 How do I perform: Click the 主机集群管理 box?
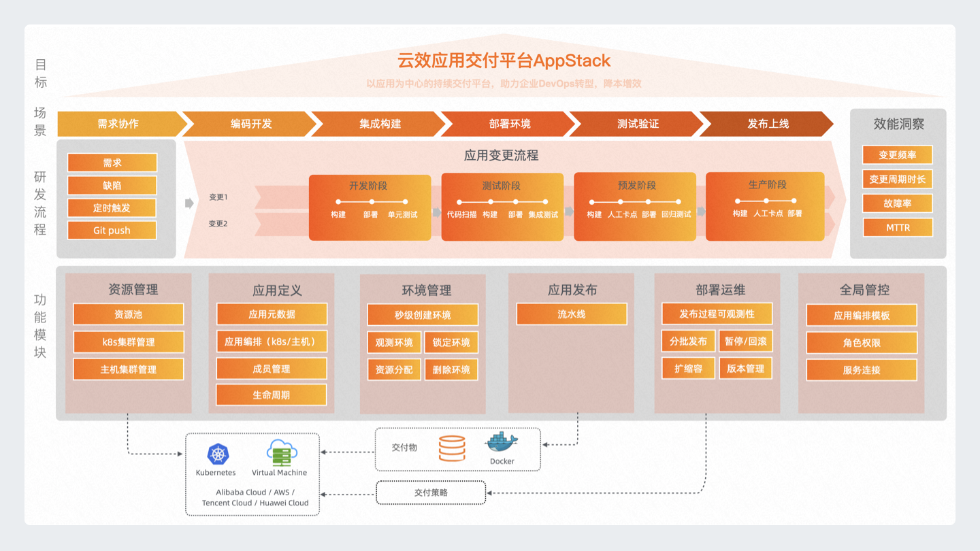pos(129,369)
